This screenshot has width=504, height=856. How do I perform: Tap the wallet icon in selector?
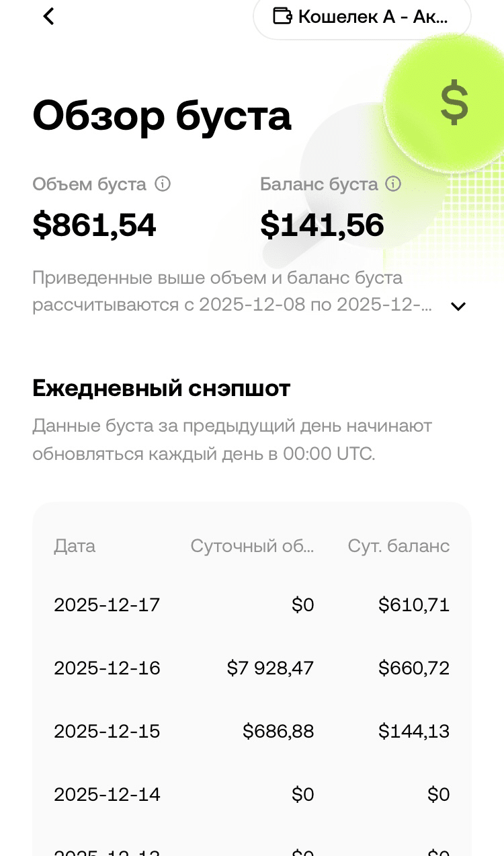(x=282, y=16)
